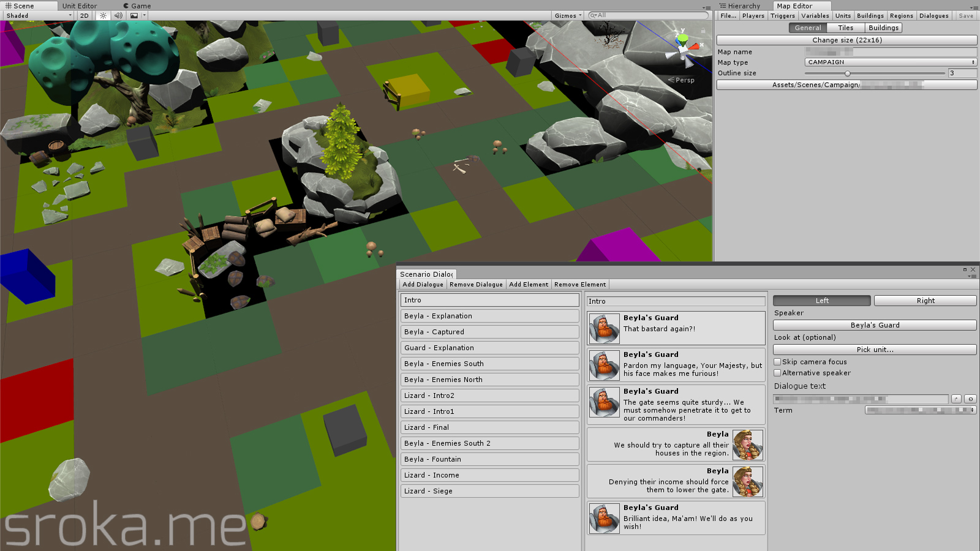Enable Alternative speaker checkbox

777,373
